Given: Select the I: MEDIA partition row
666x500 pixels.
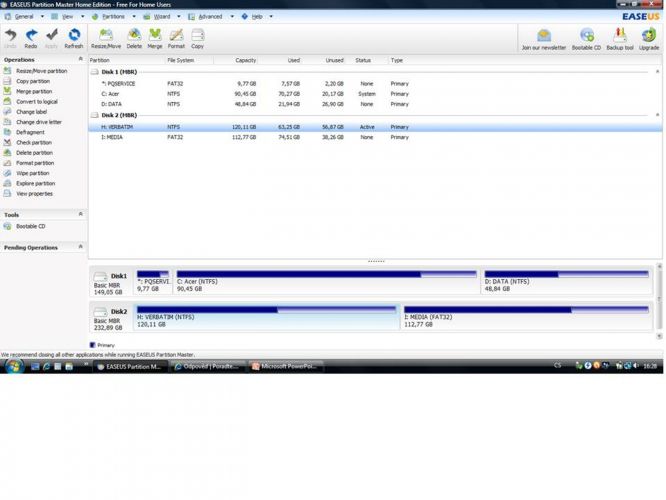Looking at the screenshot, I should tap(375, 137).
